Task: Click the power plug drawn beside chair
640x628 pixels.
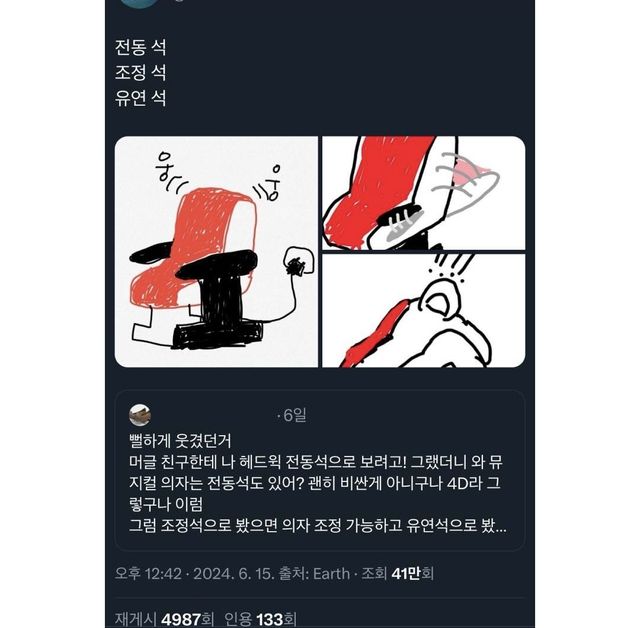Action: coord(299,262)
